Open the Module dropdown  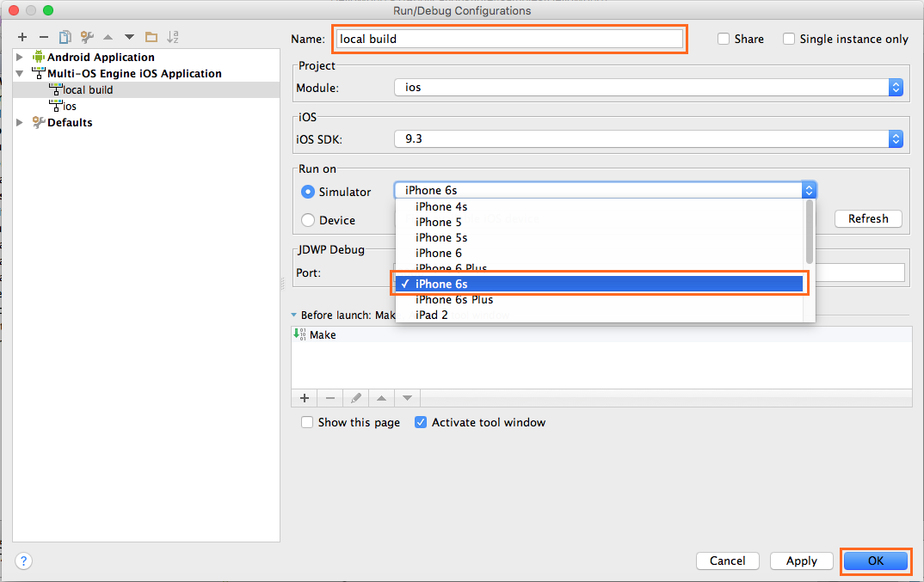tap(896, 87)
